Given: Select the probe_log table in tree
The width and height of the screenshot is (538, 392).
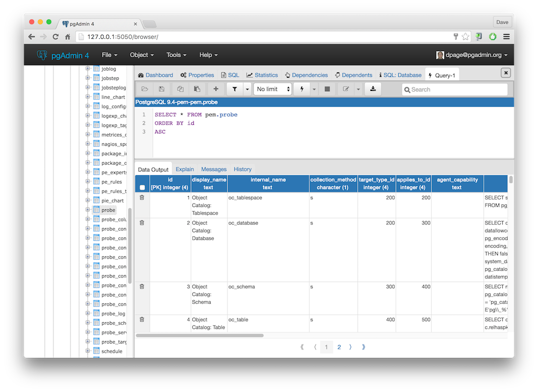Looking at the screenshot, I should [113, 313].
